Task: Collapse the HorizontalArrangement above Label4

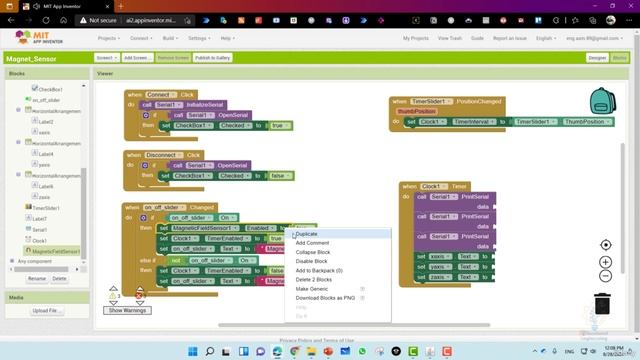Action: 18,142
